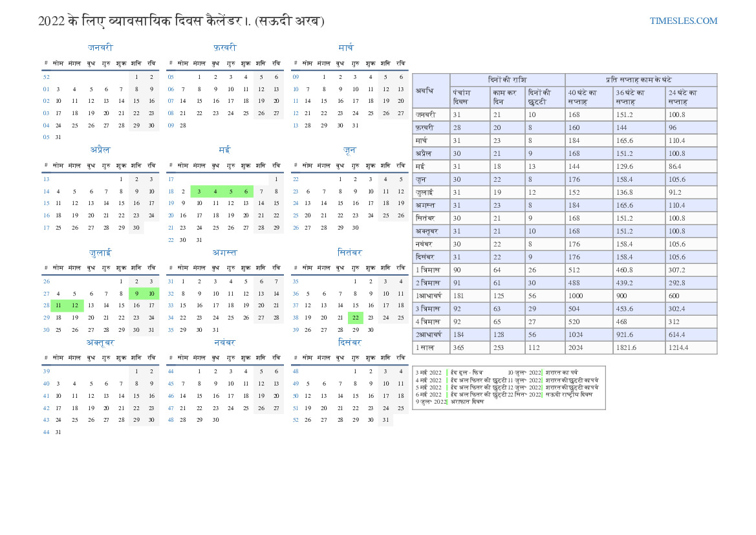Click highlighted date 12 in जुलाई

(x=74, y=305)
